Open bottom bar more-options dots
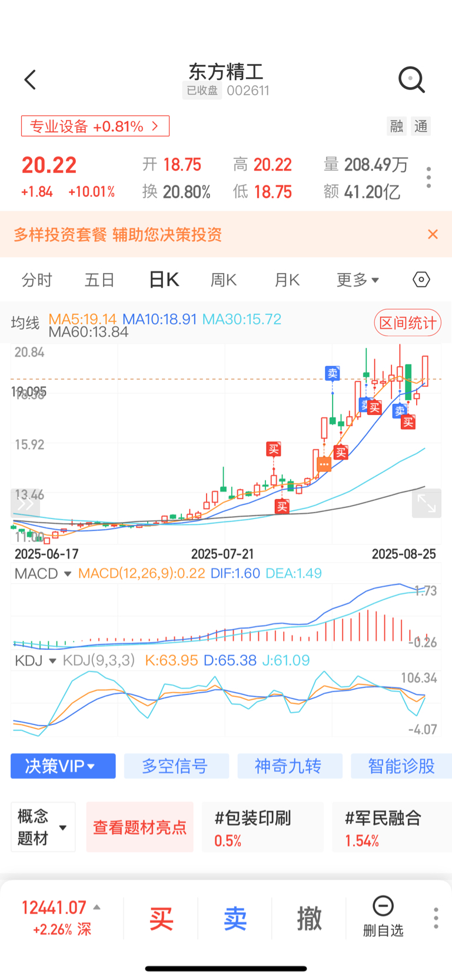Image resolution: width=452 pixels, height=980 pixels. click(x=436, y=918)
